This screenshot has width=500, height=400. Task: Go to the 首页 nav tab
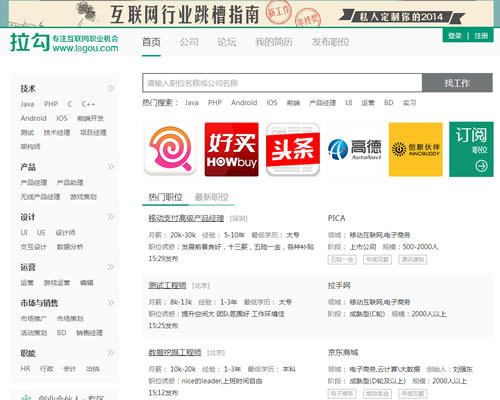[x=151, y=42]
